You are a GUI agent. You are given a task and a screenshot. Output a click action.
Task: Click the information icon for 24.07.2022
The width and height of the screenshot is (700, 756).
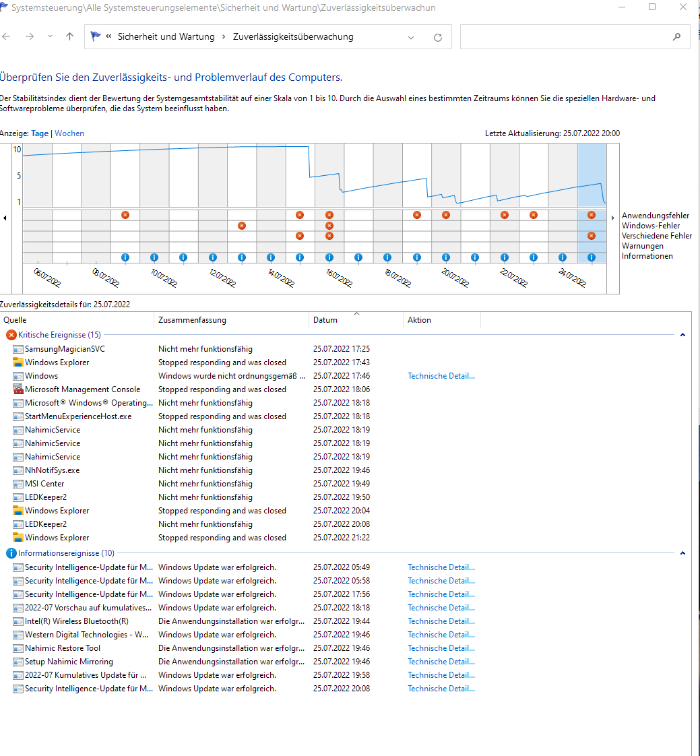563,257
